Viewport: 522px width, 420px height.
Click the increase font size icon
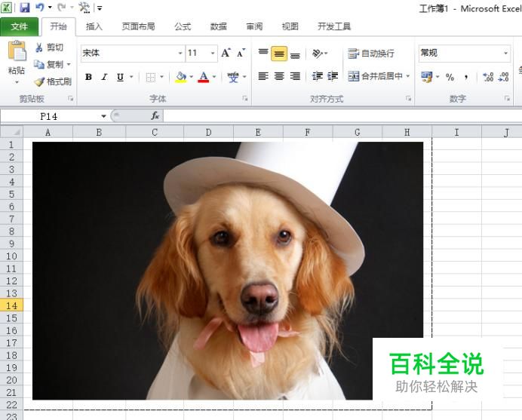click(x=226, y=53)
